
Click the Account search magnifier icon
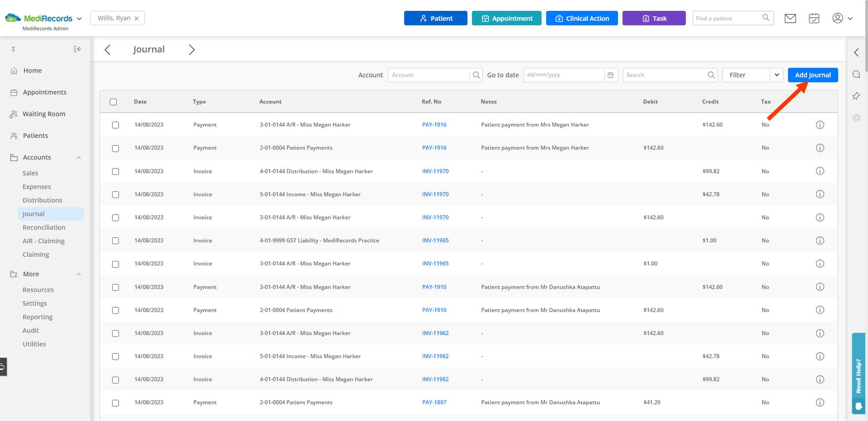[476, 75]
